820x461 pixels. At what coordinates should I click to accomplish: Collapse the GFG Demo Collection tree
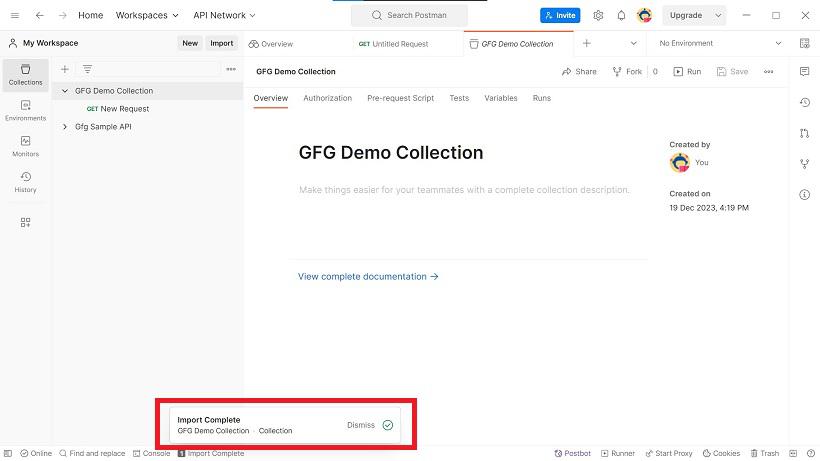[65, 90]
